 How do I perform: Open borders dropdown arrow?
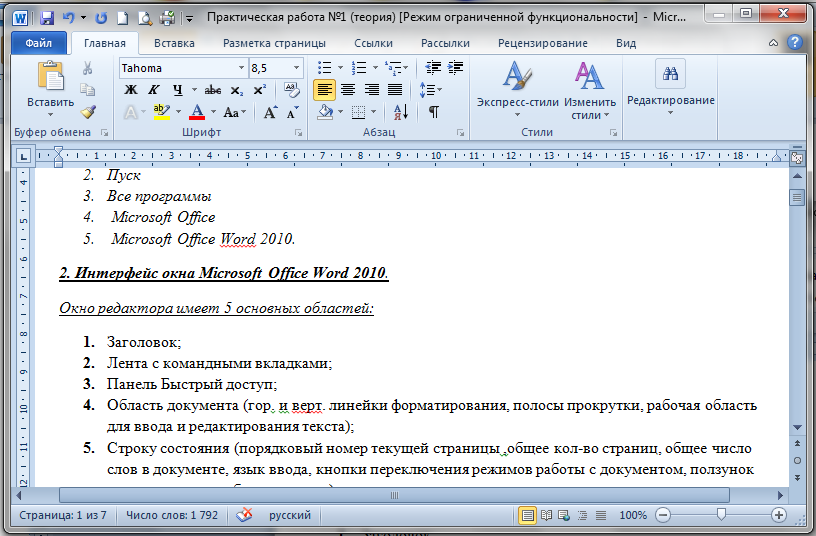[x=374, y=112]
